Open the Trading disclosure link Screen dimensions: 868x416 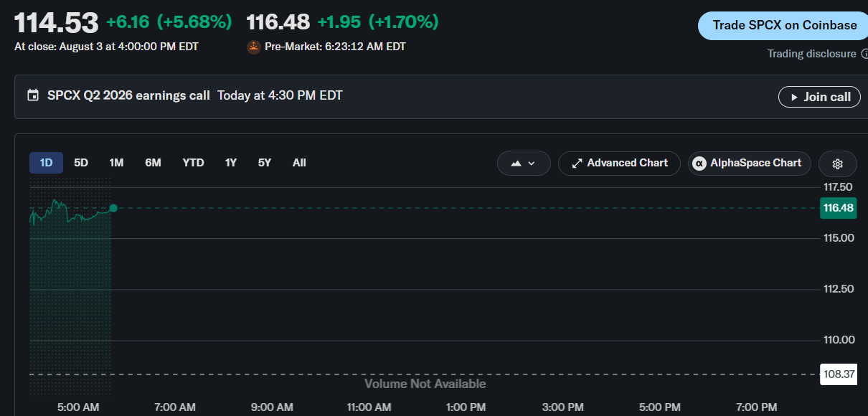coord(811,54)
